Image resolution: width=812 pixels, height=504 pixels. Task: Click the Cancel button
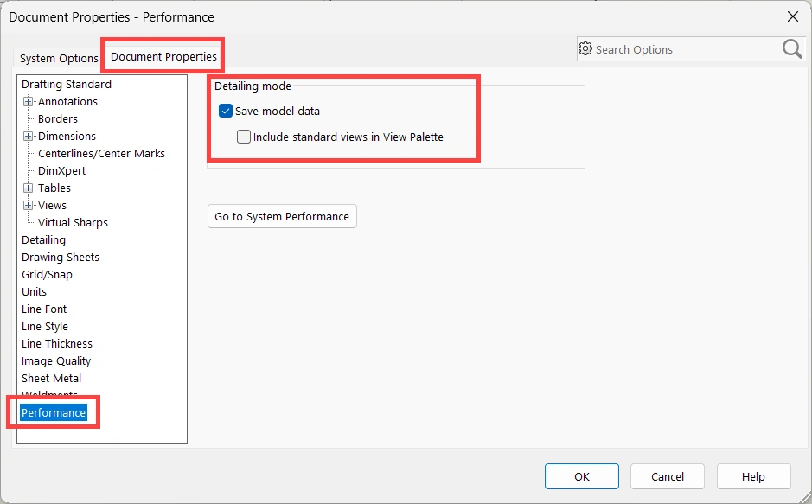667,476
